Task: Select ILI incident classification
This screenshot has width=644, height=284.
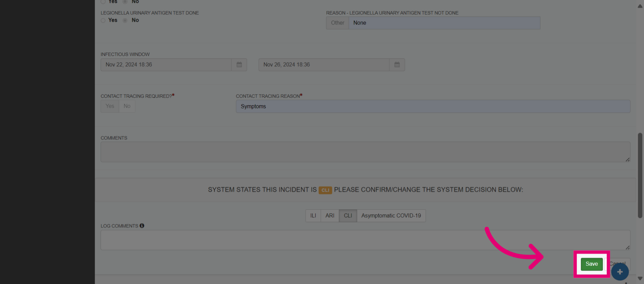Action: (313, 216)
